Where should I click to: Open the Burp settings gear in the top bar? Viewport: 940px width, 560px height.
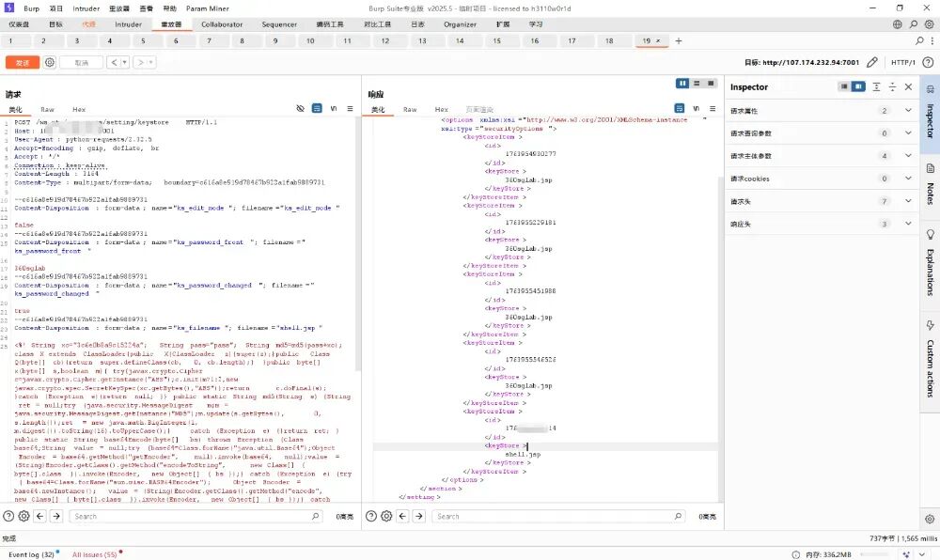pos(929,24)
